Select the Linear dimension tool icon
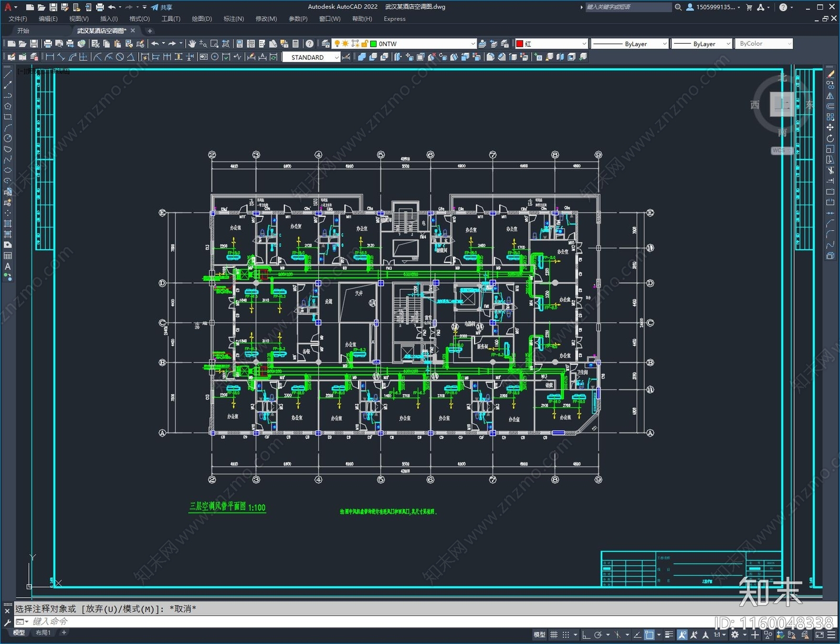 coord(50,57)
